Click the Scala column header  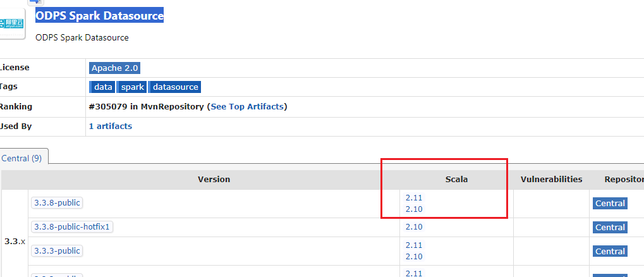457,179
